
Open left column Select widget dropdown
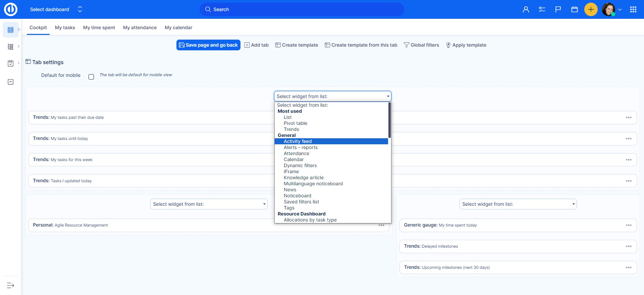(x=209, y=204)
